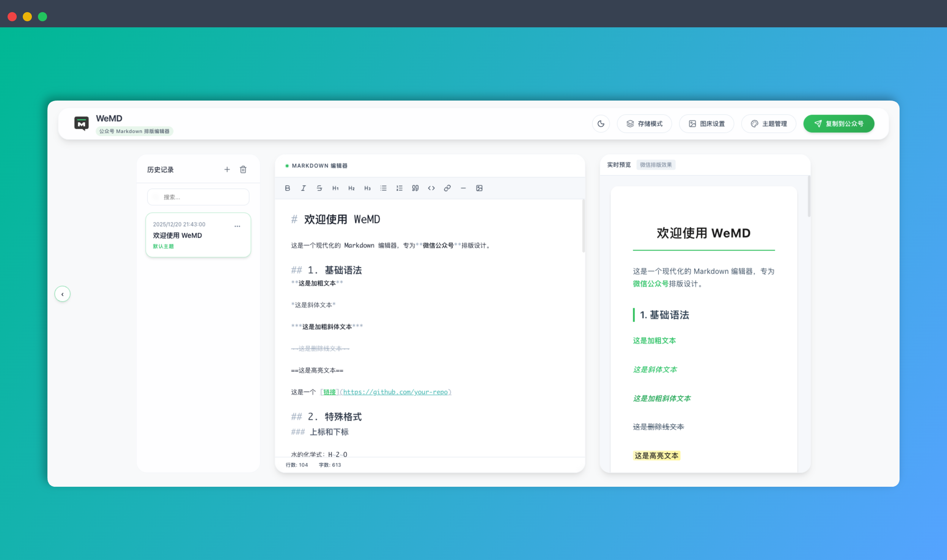Viewport: 947px width, 560px height.
Task: Insert a code block with the code icon
Action: (x=431, y=188)
